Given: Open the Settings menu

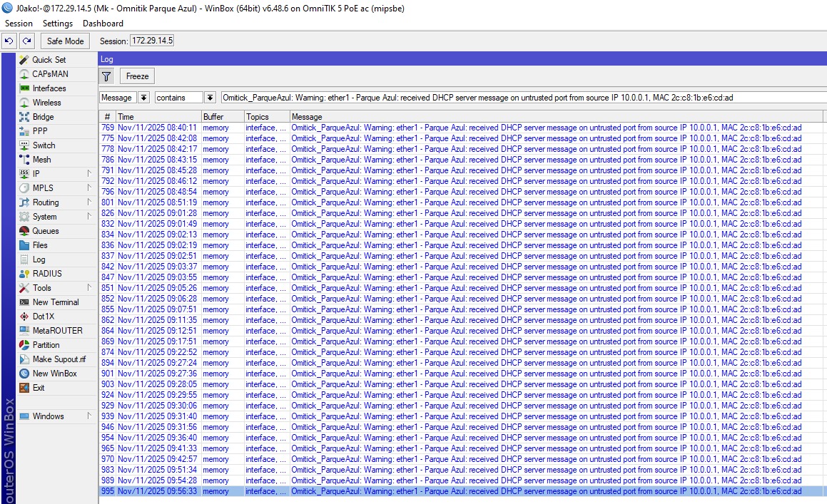Looking at the screenshot, I should click(x=57, y=24).
